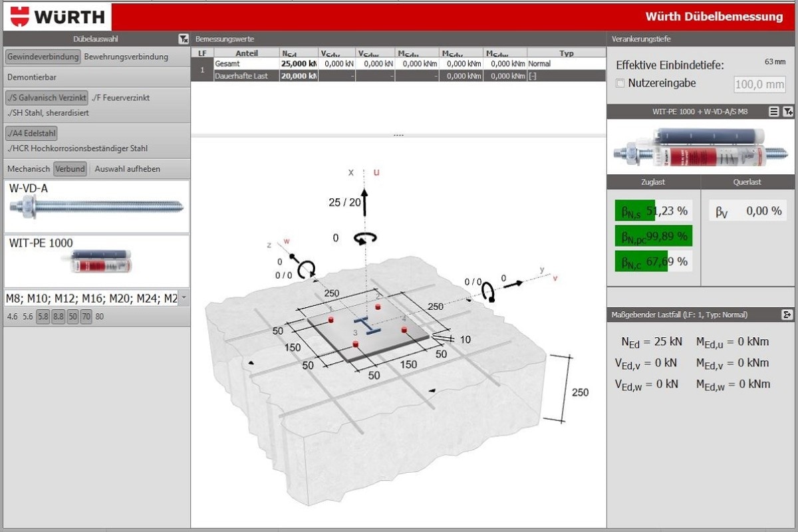Open list view icon beside WIT-PE 1000 + W-VD-A/S M8
798x532 pixels.
(x=773, y=112)
